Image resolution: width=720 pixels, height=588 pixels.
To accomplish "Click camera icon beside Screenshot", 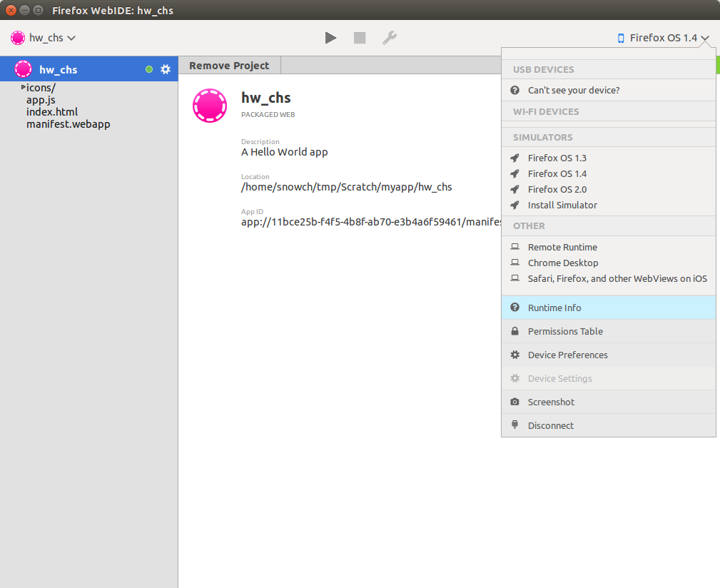I will pos(514,402).
